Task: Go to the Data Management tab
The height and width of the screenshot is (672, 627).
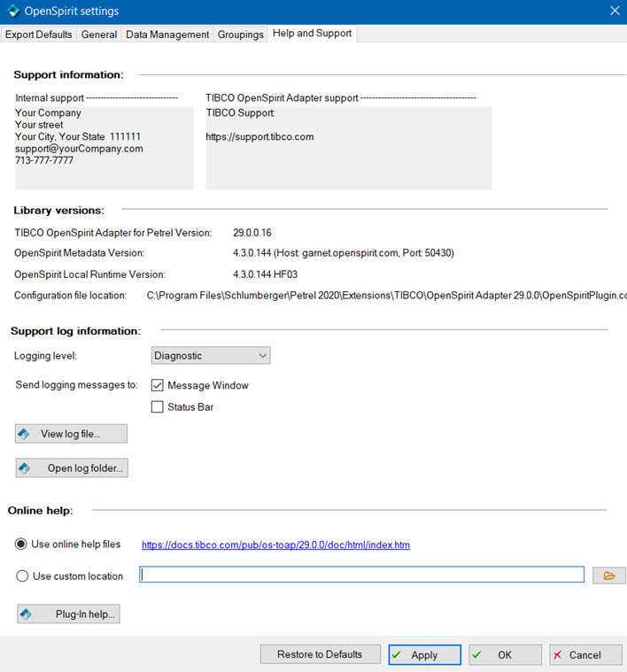Action: click(x=167, y=35)
